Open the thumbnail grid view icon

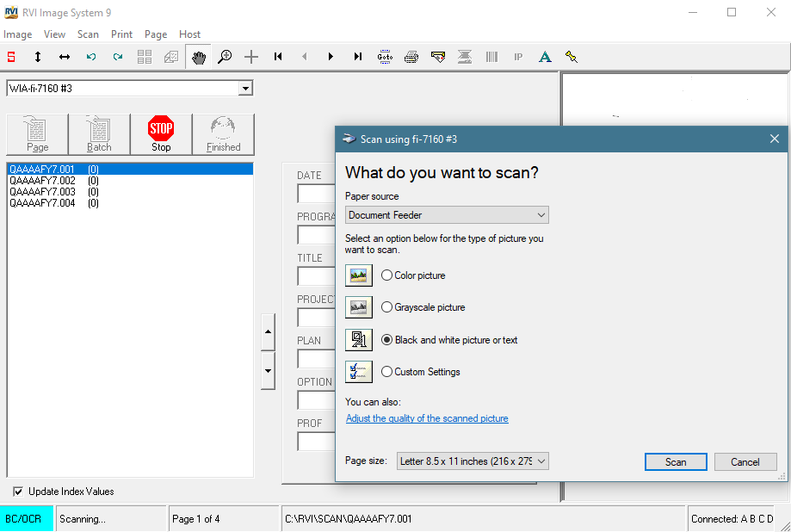tap(145, 57)
